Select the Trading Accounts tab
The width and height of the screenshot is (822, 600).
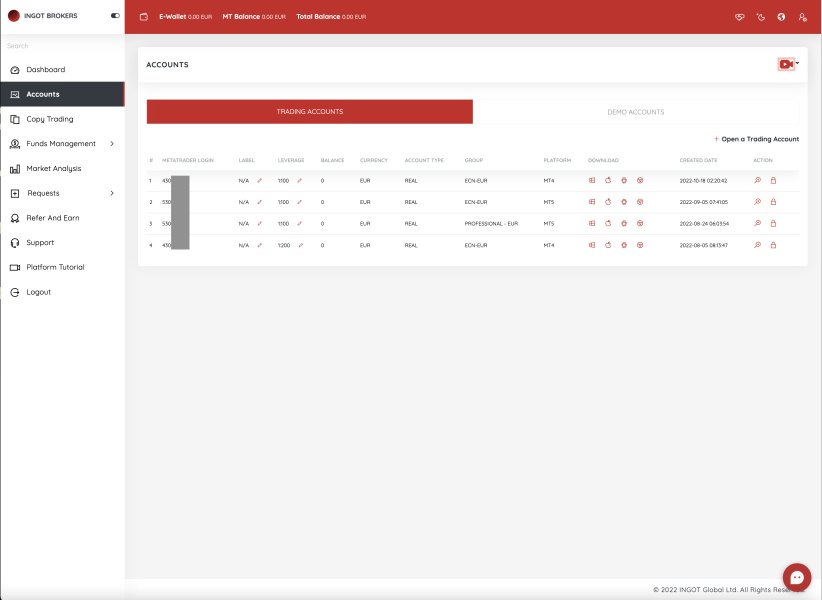(310, 112)
